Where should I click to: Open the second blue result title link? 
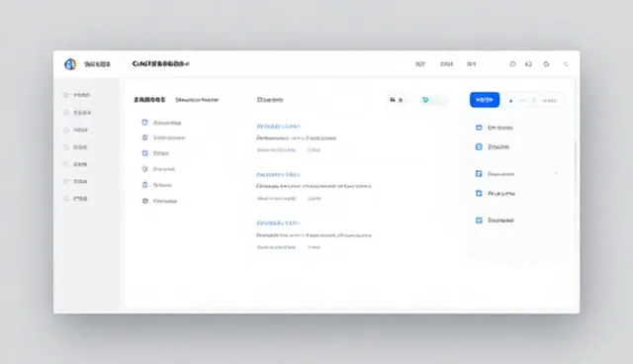[x=278, y=174]
